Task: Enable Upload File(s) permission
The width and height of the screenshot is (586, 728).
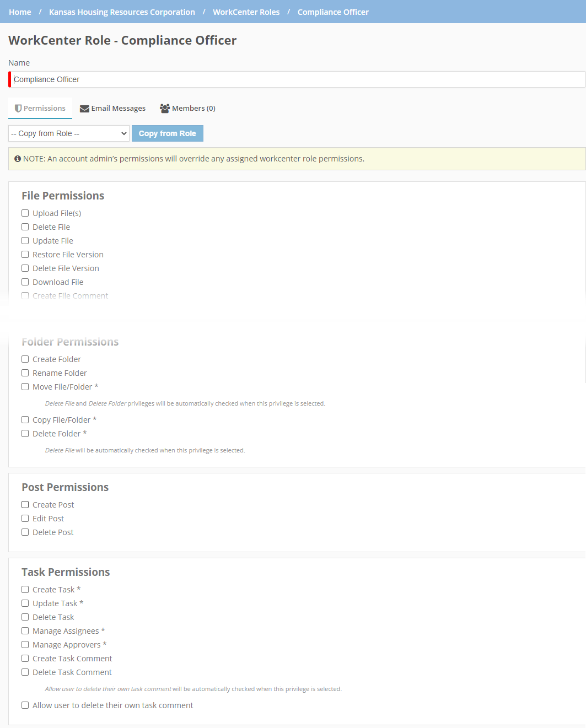Action: click(x=25, y=213)
